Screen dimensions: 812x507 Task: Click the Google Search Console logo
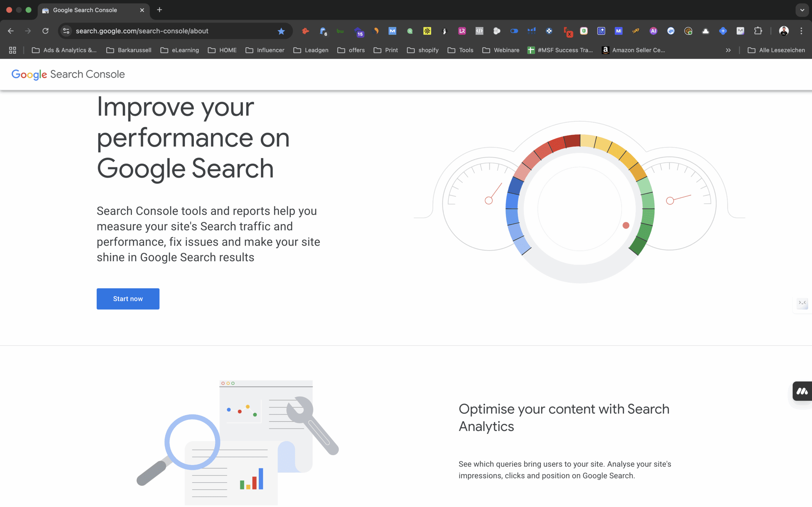(x=68, y=74)
